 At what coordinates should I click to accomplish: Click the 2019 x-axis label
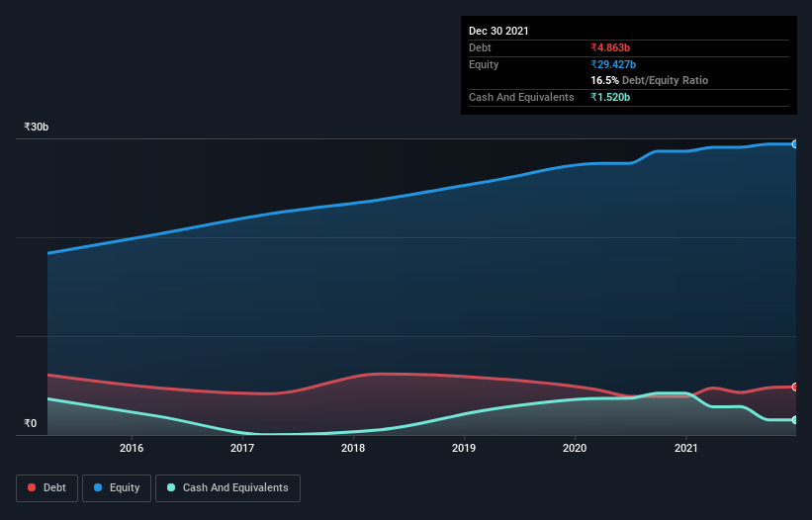click(x=464, y=448)
